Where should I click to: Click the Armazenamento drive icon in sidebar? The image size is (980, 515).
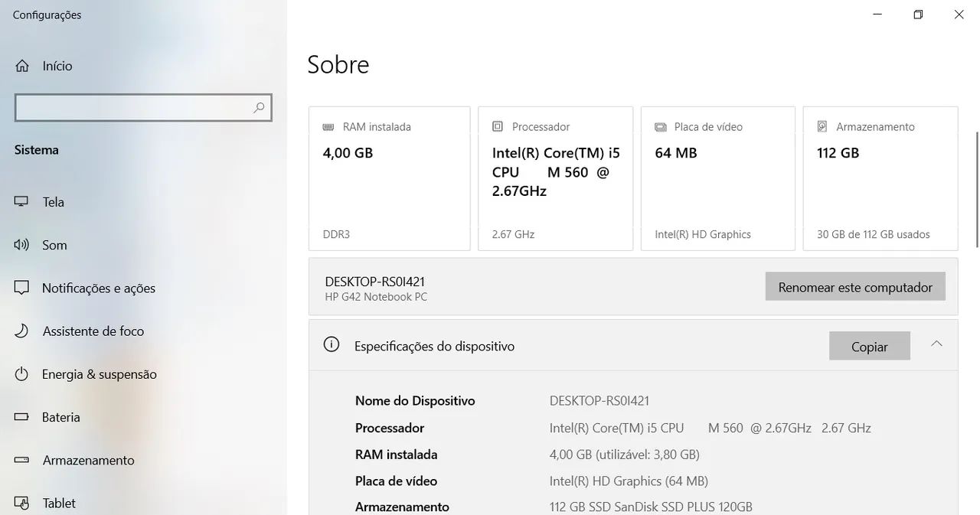(21, 460)
